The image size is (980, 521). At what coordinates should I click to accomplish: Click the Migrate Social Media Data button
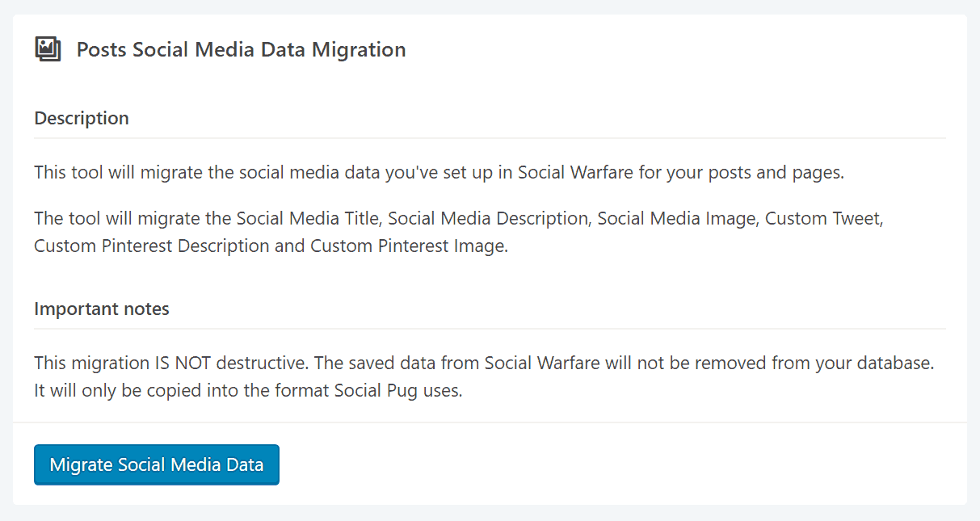click(157, 464)
